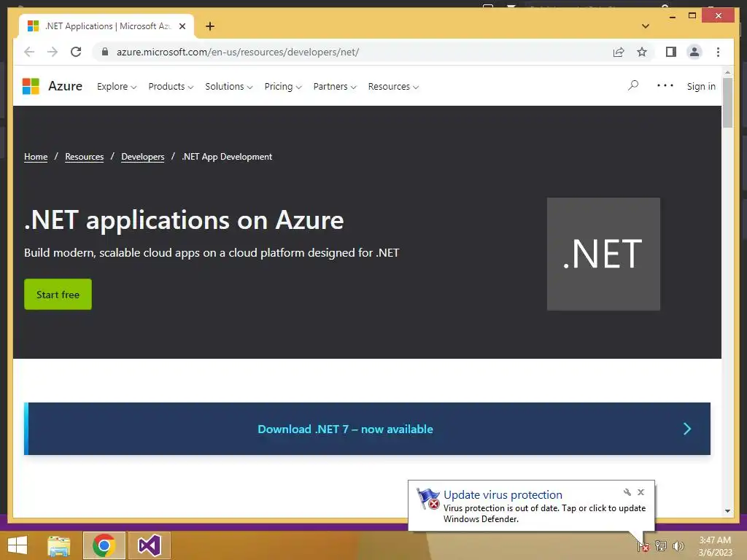The image size is (747, 560).
Task: Open Visual Studio from the taskbar
Action: click(149, 545)
